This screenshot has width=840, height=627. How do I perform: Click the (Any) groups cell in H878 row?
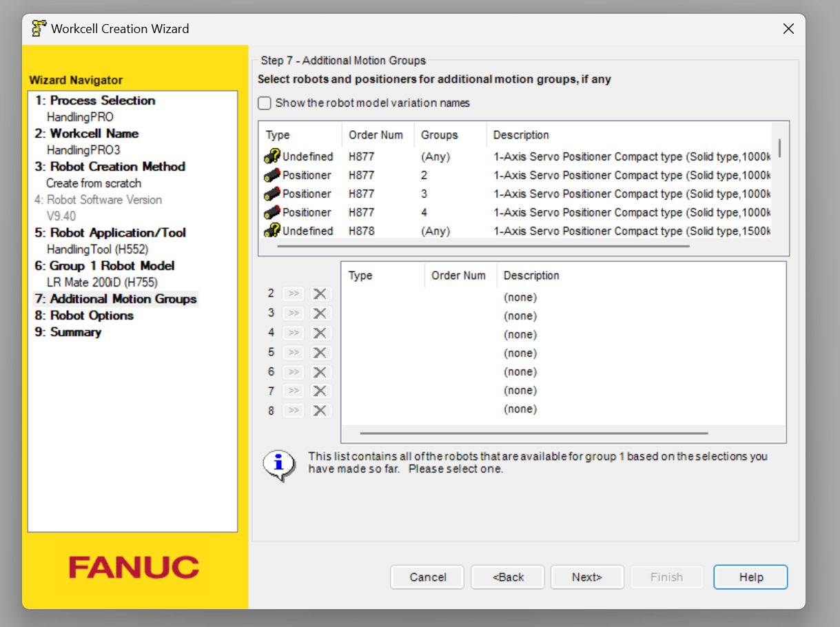click(x=436, y=231)
